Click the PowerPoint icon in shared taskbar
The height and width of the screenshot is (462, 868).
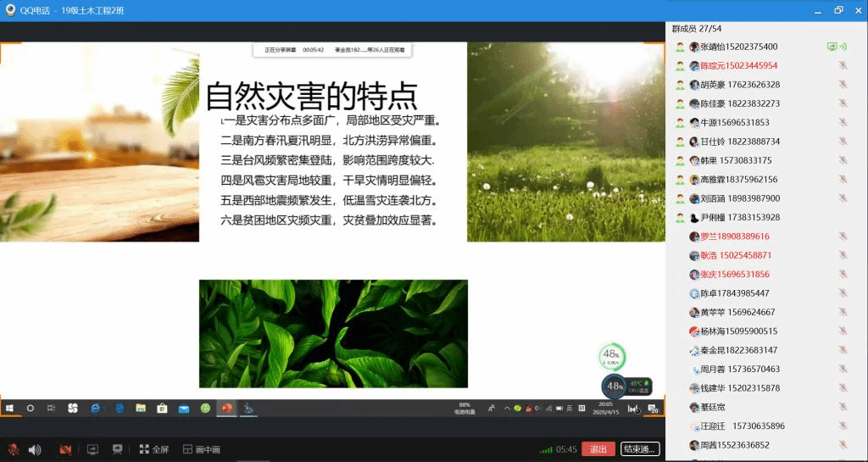(226, 408)
